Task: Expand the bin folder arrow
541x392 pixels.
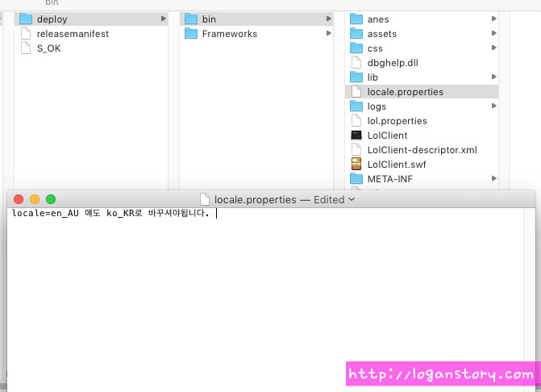Action: (x=329, y=19)
